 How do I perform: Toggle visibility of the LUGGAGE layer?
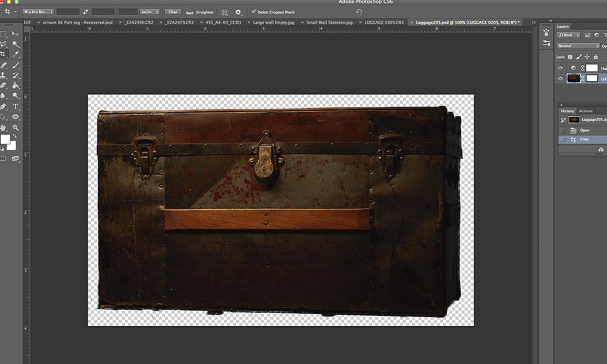(x=560, y=78)
